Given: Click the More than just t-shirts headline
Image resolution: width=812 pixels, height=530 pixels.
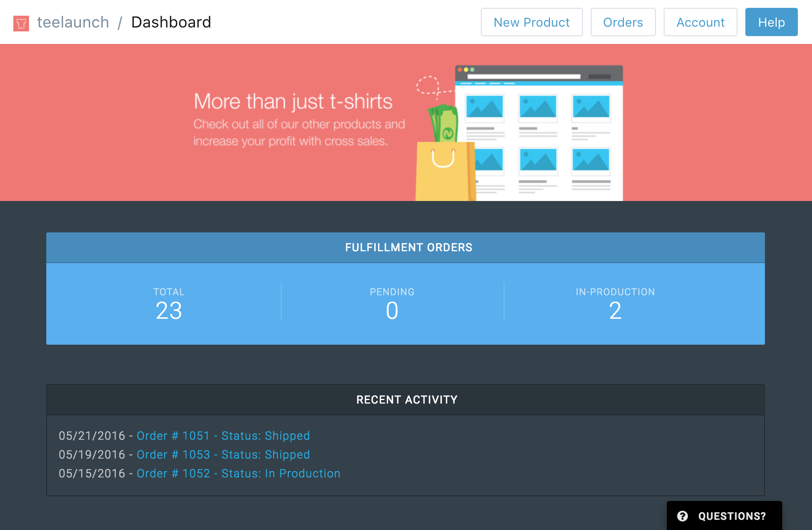Looking at the screenshot, I should point(293,101).
